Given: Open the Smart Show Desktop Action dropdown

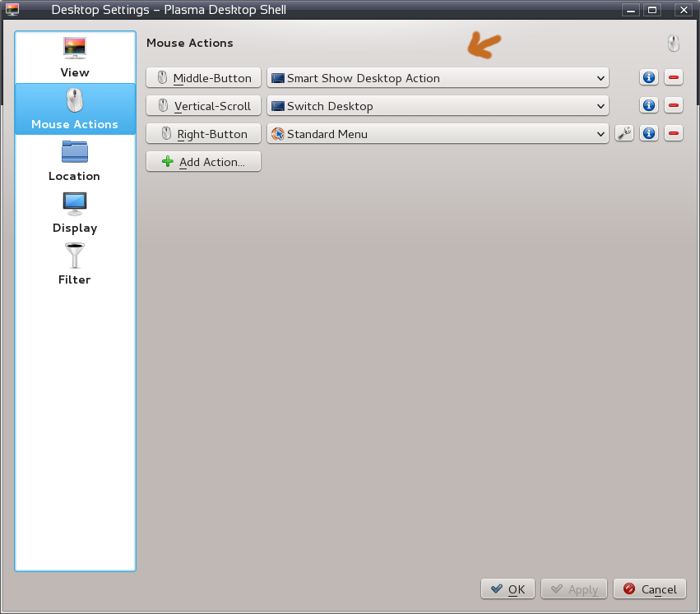Looking at the screenshot, I should click(x=438, y=78).
